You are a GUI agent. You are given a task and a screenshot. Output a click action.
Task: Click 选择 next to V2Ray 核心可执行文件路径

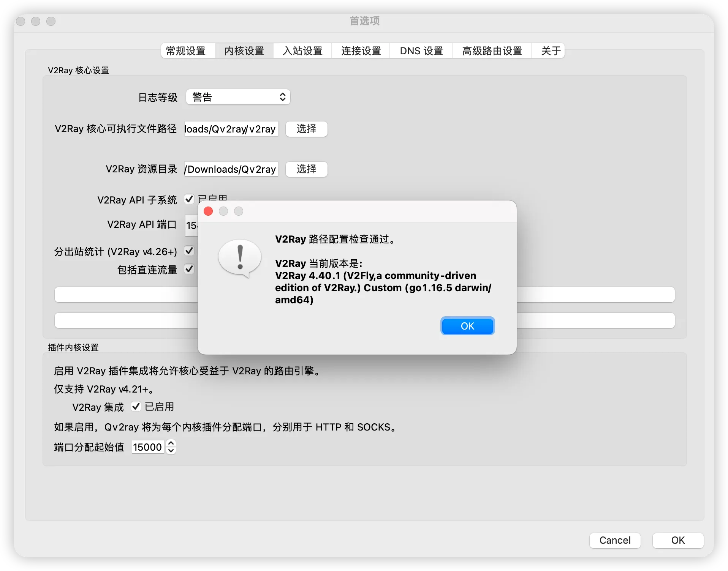pyautogui.click(x=306, y=129)
